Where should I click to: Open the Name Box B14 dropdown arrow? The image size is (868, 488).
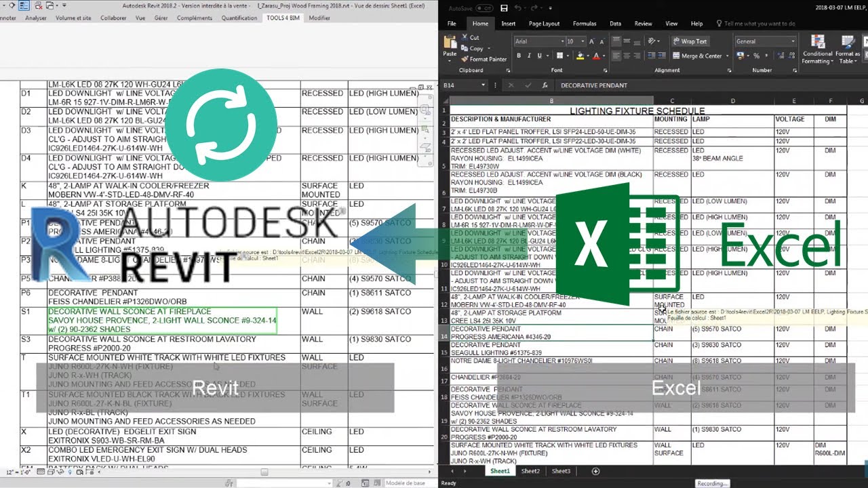coord(484,85)
